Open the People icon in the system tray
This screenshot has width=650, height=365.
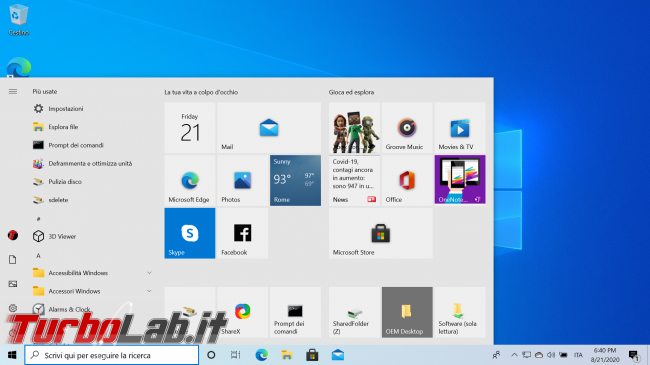(x=496, y=355)
